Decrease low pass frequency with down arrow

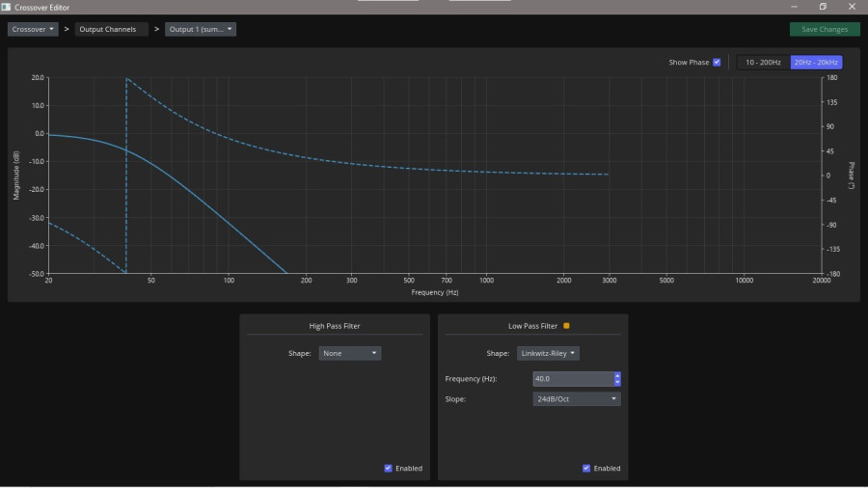pos(617,382)
